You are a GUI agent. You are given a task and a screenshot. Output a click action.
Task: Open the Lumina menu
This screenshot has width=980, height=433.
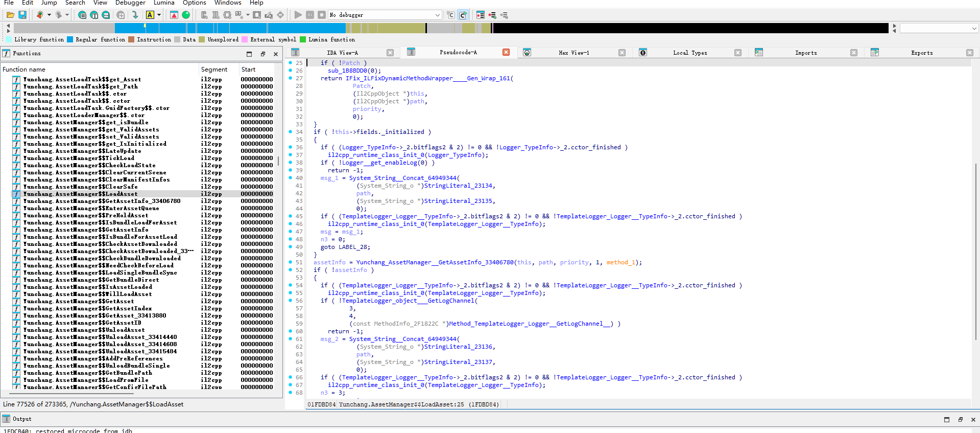(164, 3)
